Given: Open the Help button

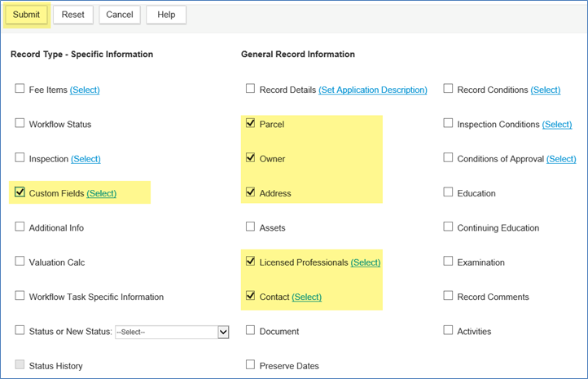Looking at the screenshot, I should tap(166, 15).
